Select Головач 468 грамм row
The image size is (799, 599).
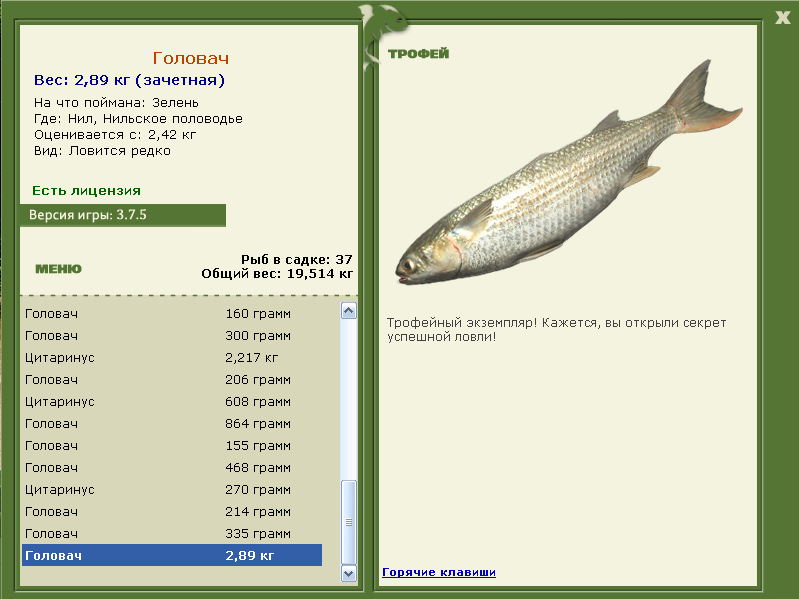click(172, 468)
